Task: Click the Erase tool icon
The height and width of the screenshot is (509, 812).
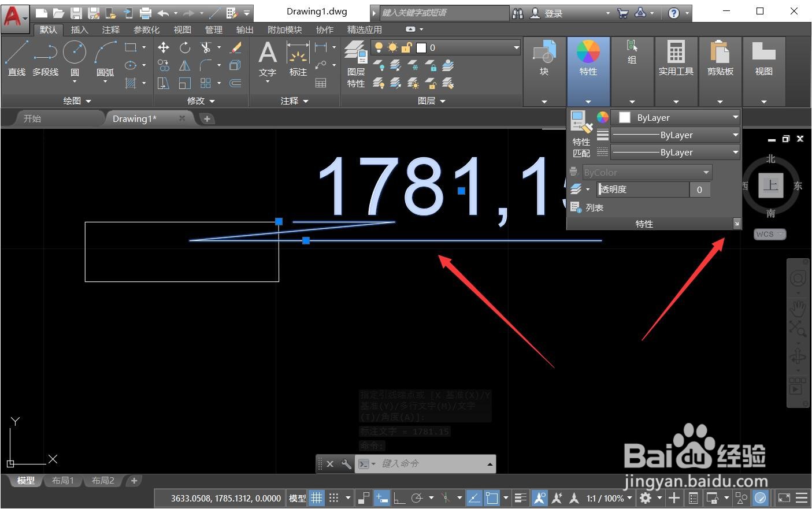Action: pyautogui.click(x=235, y=47)
